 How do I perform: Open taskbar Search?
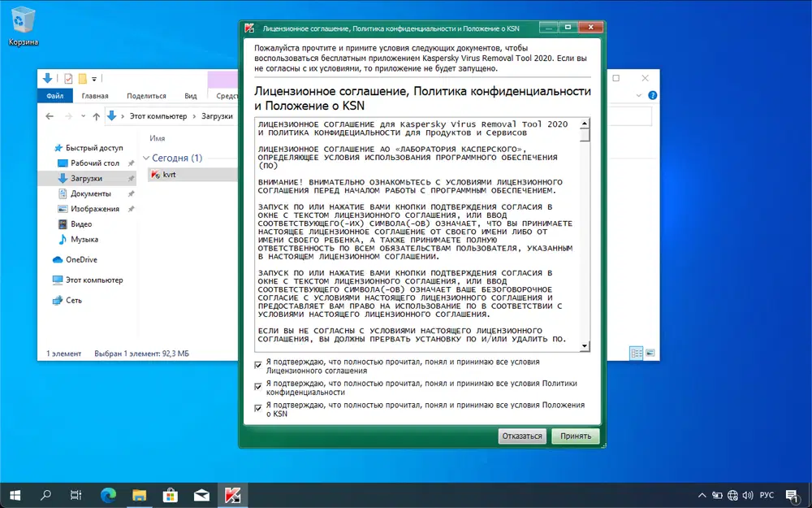(x=45, y=496)
